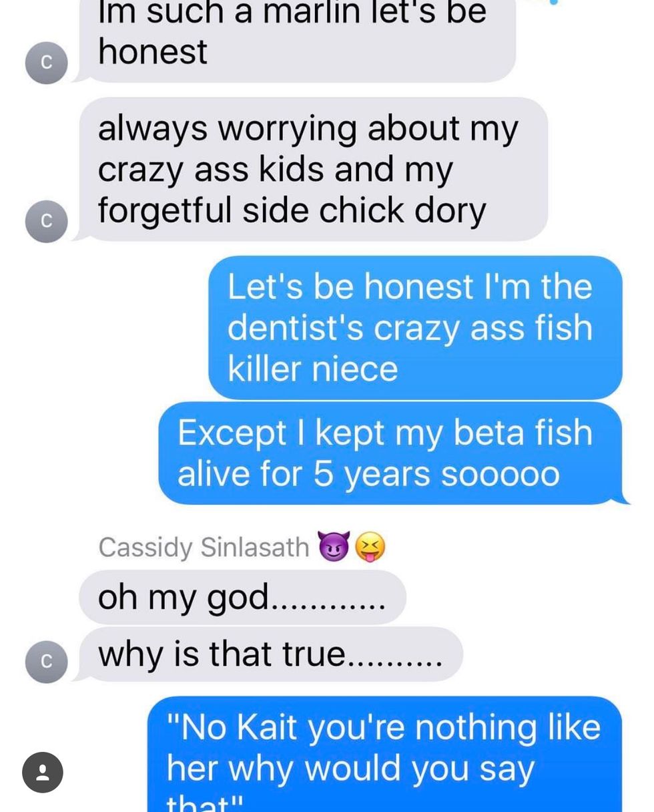Screen dimensions: 654x812
Task: Select the "fish killer niece" blue bubble
Action: coord(415,327)
